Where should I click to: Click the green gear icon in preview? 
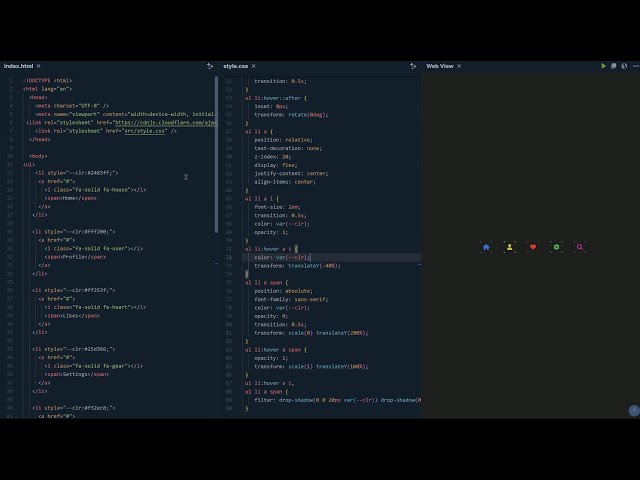(x=556, y=247)
